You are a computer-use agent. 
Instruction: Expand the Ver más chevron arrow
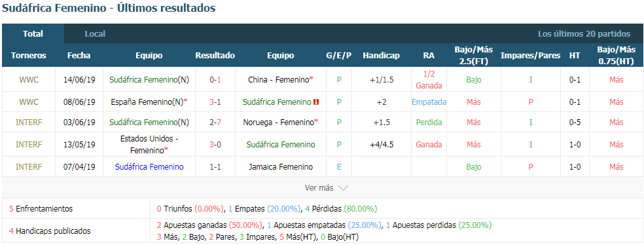pyautogui.click(x=343, y=188)
